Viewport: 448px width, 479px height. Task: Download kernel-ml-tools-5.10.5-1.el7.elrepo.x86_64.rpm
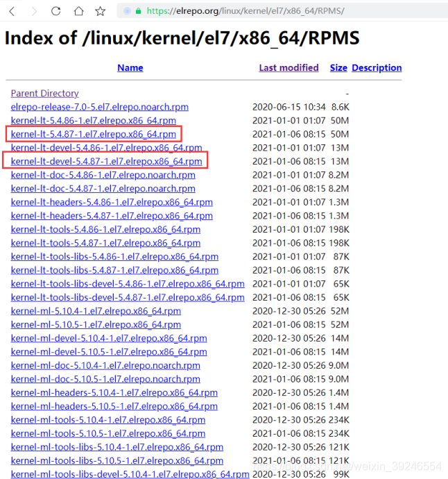[x=108, y=433]
